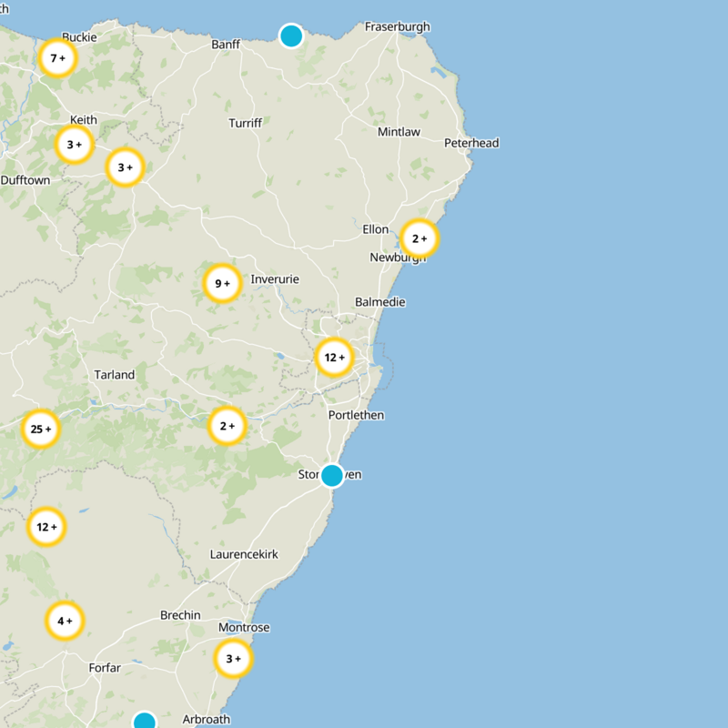Viewport: 728px width, 728px height.
Task: Click the blue marker at Stonehaven
Action: click(x=330, y=474)
